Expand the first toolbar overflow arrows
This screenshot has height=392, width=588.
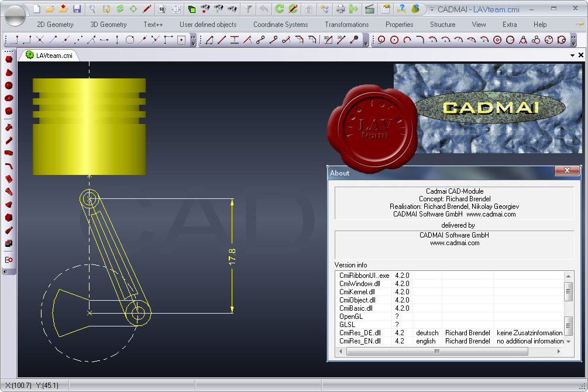[194, 40]
